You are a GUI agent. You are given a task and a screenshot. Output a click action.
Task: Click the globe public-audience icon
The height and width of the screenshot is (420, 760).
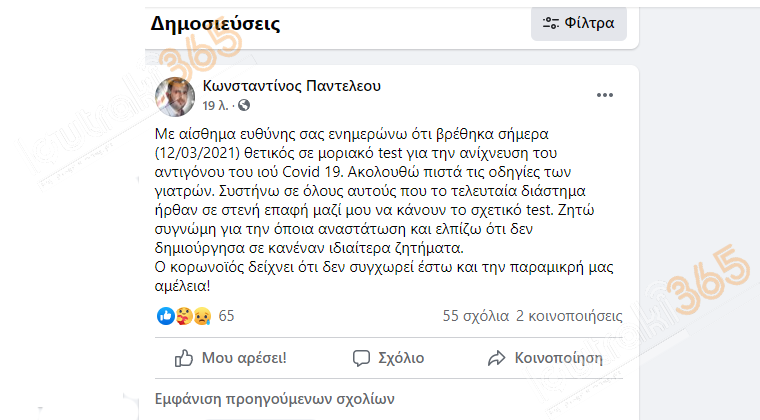(x=244, y=105)
